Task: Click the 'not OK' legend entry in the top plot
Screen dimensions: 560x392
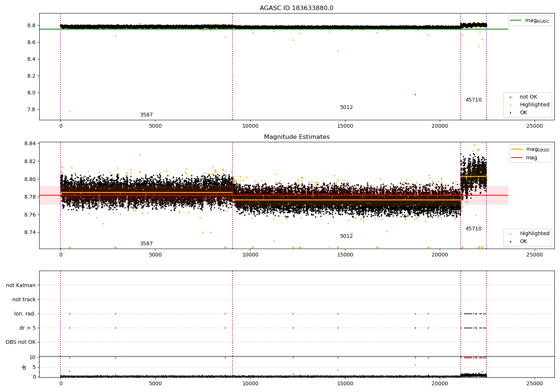Action: tap(528, 97)
